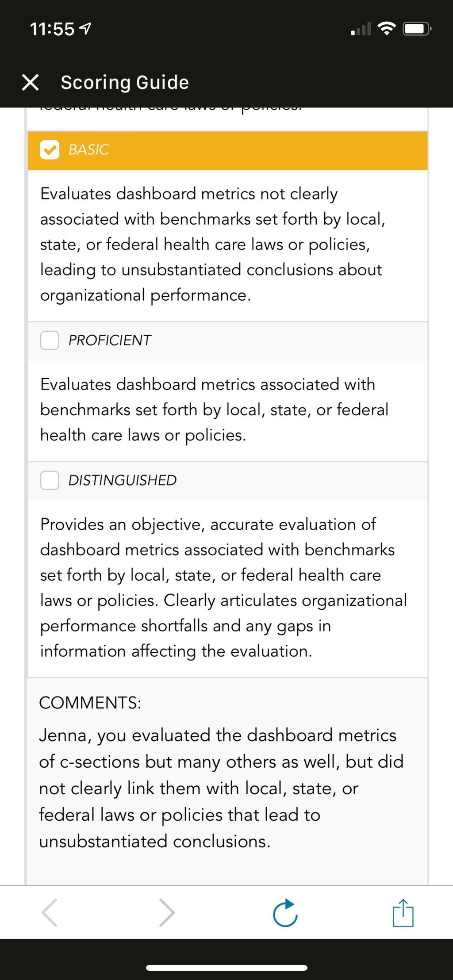This screenshot has width=453, height=980.
Task: Check the PROFICIENT checkbox
Action: [50, 341]
